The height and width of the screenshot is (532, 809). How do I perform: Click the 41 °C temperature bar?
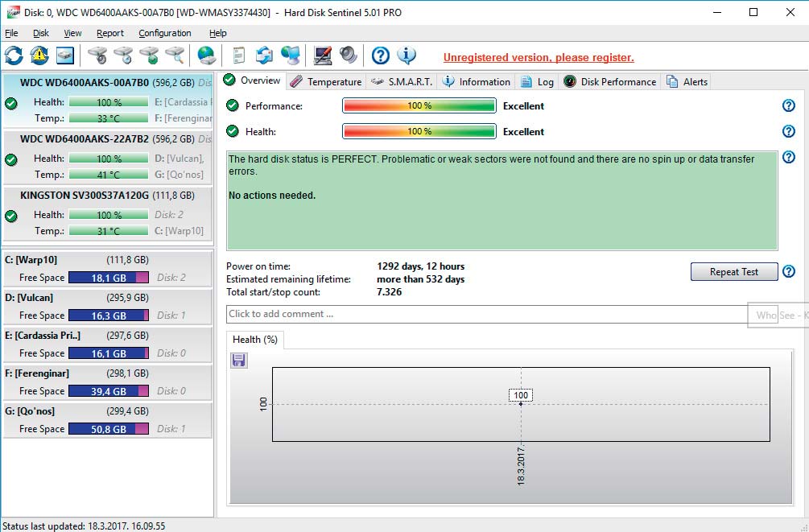coord(109,175)
